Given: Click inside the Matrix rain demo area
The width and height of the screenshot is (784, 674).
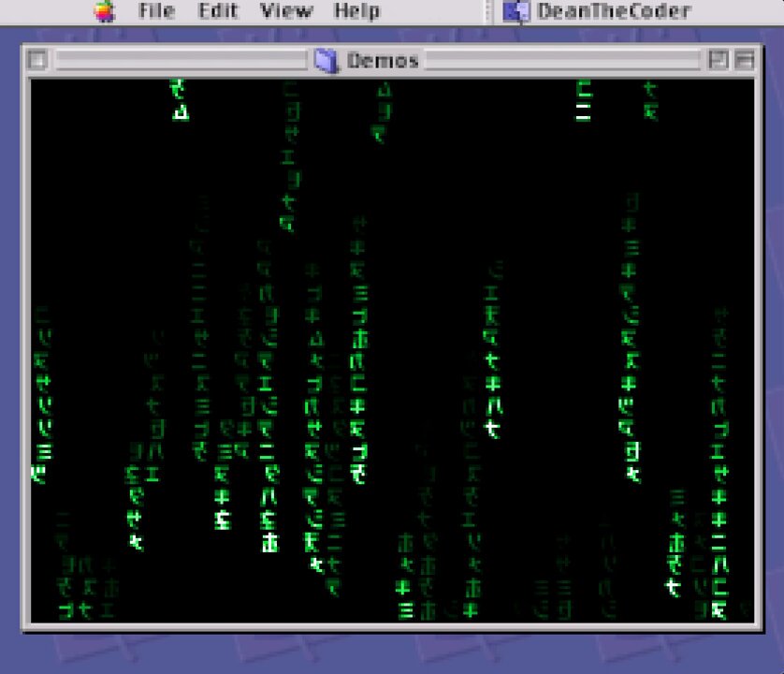Looking at the screenshot, I should pyautogui.click(x=393, y=351).
